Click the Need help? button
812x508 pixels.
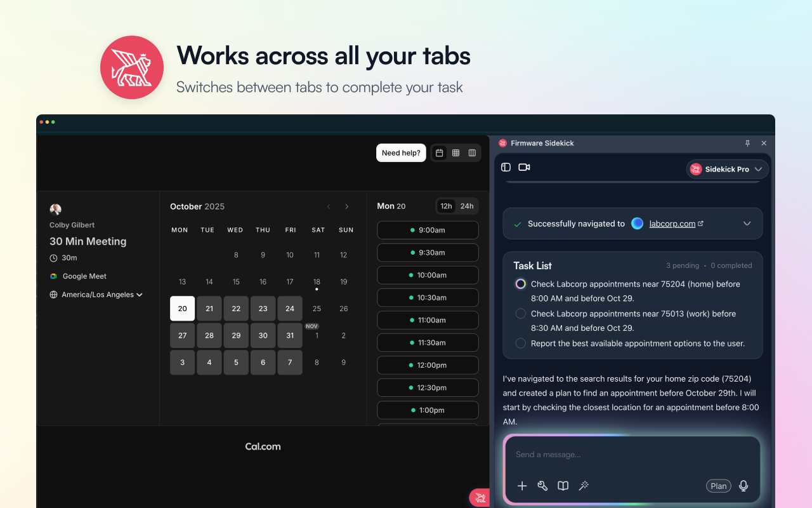[x=401, y=153]
